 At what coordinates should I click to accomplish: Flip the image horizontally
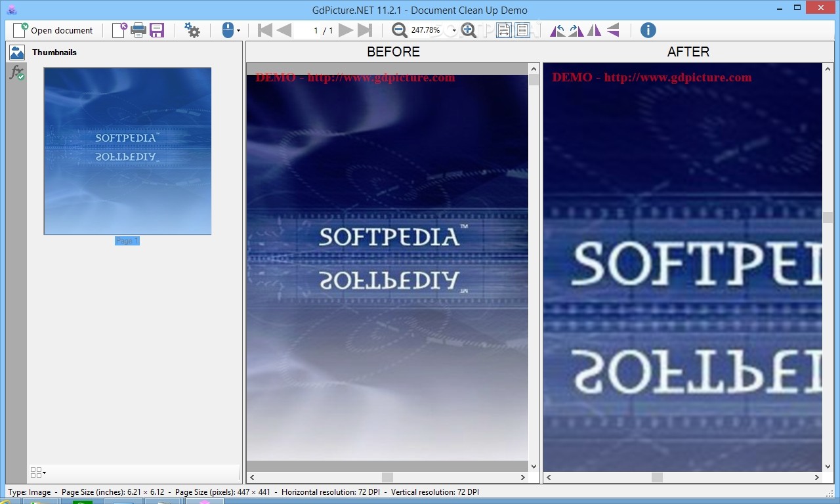[594, 30]
